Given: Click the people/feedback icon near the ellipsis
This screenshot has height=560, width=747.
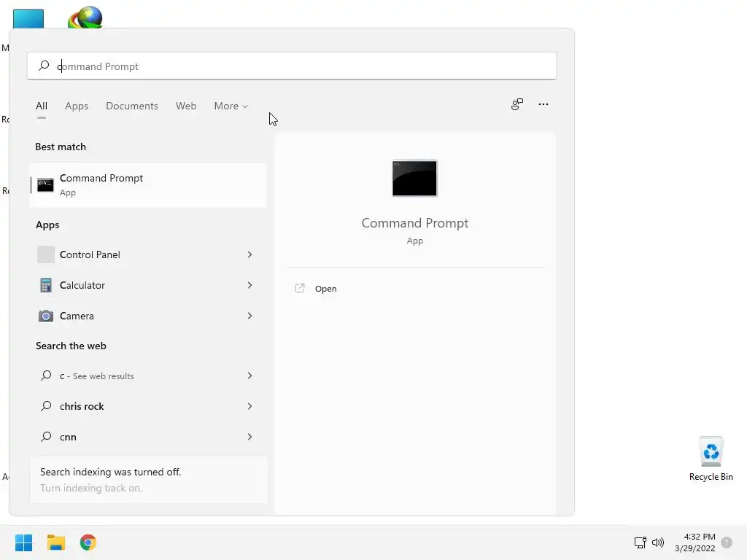Looking at the screenshot, I should [517, 104].
